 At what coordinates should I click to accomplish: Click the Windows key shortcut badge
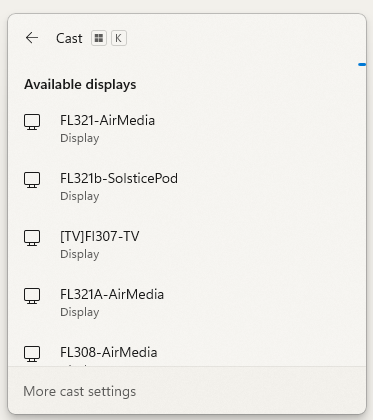[99, 38]
